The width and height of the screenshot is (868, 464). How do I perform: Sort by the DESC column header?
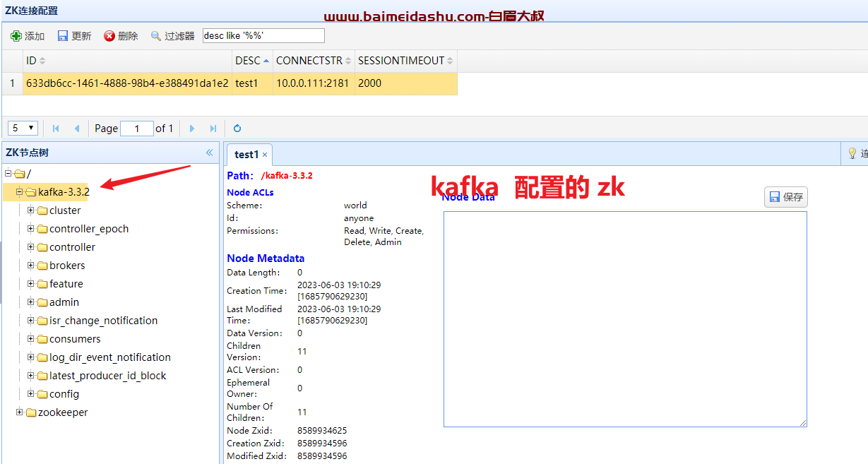point(252,61)
